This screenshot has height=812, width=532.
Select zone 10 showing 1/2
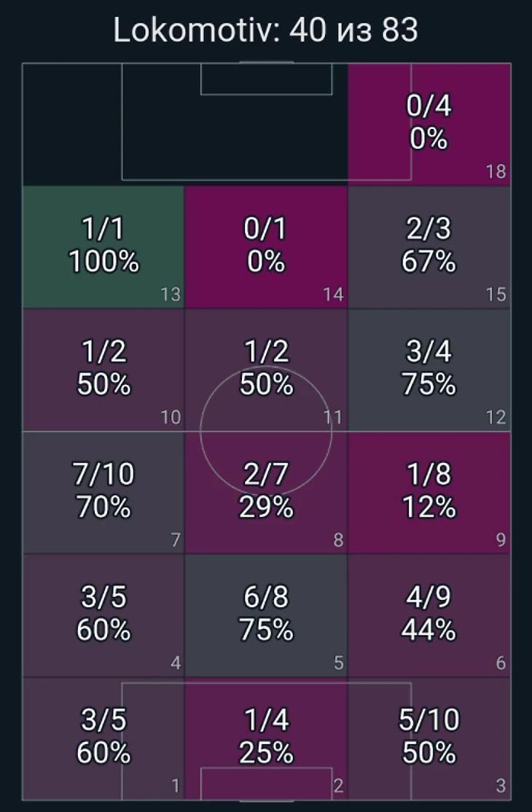click(103, 370)
